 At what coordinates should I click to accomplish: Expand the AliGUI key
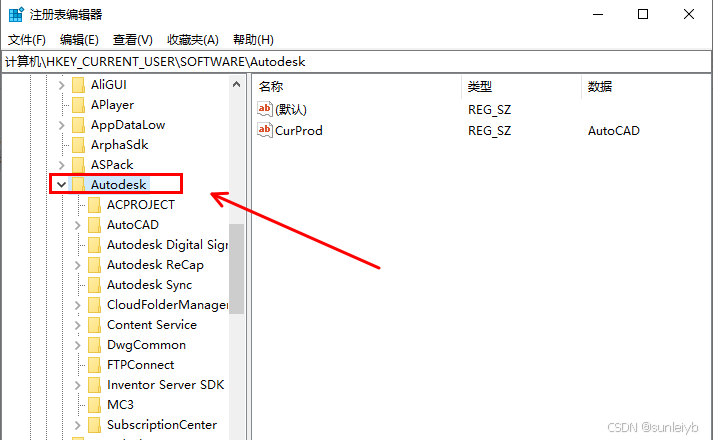61,85
